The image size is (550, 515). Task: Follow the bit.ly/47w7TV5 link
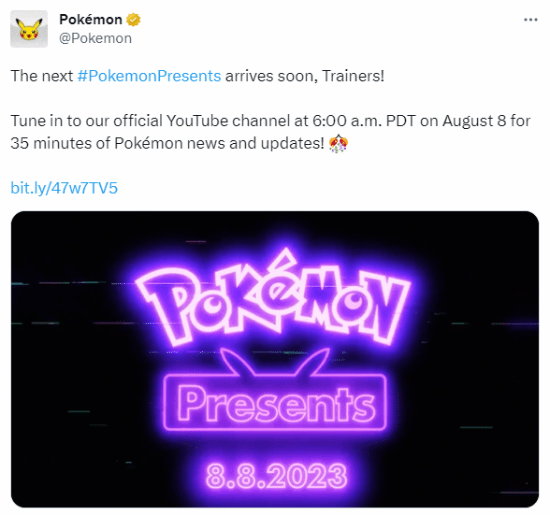pos(64,188)
